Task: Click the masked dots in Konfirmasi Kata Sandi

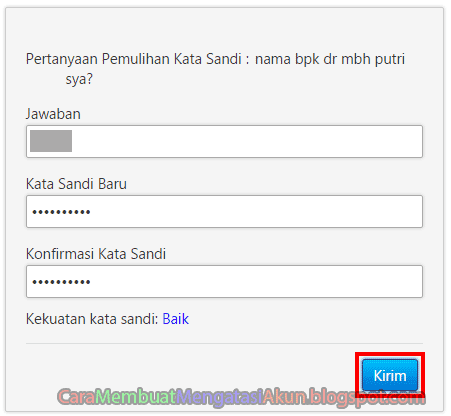Action: tap(61, 282)
